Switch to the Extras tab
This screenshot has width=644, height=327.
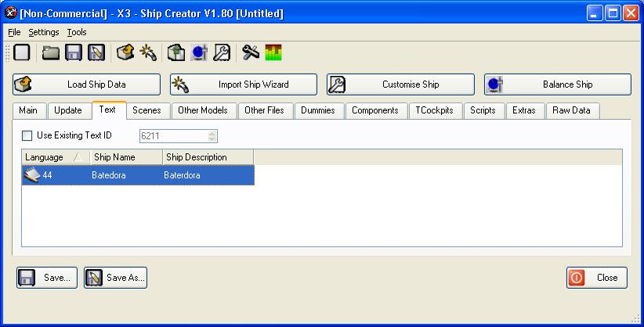point(524,110)
